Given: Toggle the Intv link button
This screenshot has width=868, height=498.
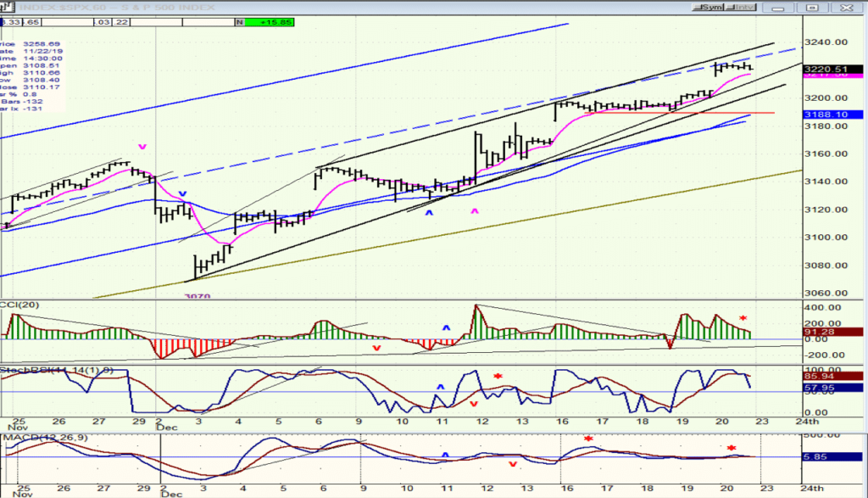Looking at the screenshot, I should click(x=741, y=7).
